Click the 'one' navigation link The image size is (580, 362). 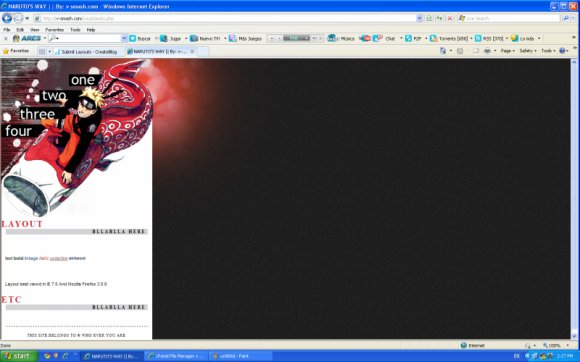[x=83, y=80]
